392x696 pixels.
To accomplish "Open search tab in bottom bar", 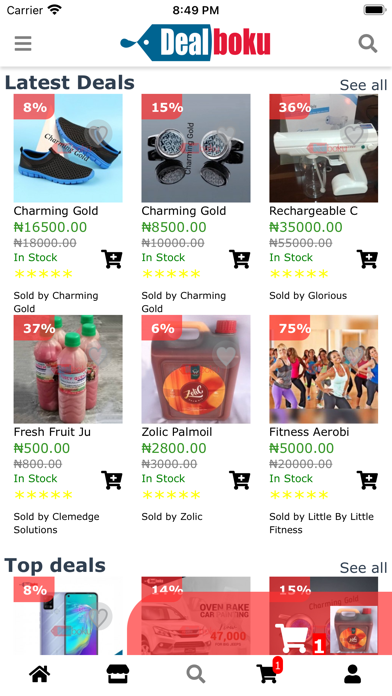I will pyautogui.click(x=196, y=674).
